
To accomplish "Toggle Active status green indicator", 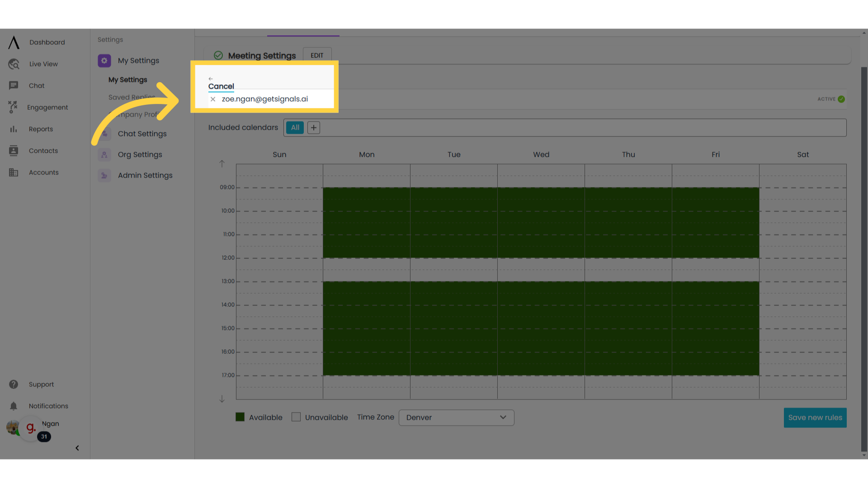I will 841,99.
